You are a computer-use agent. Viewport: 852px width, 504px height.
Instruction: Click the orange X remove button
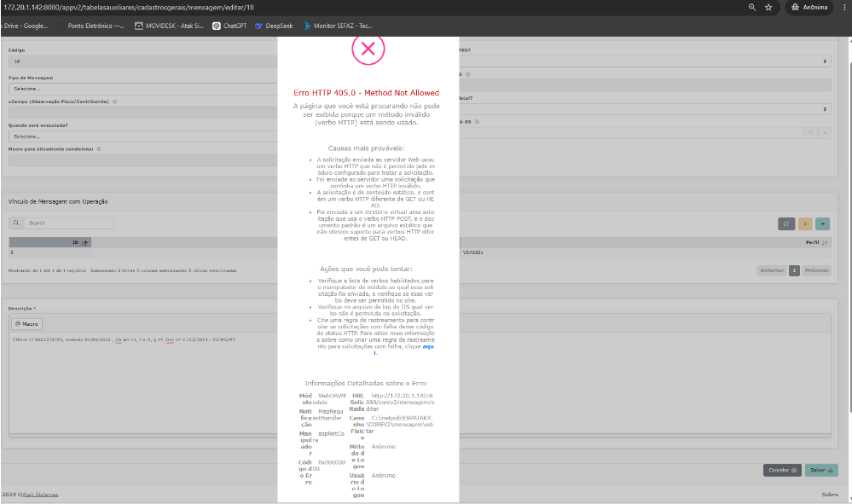[805, 223]
